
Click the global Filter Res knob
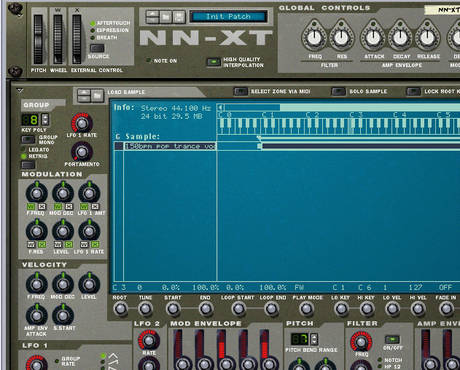point(341,38)
